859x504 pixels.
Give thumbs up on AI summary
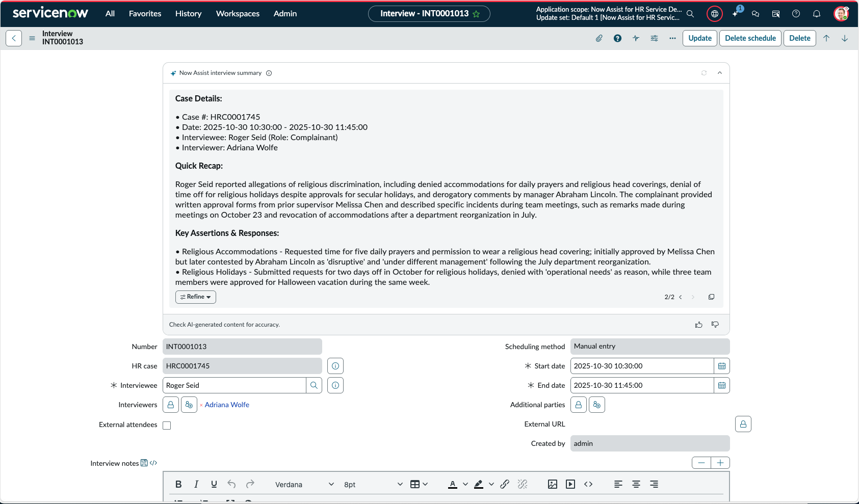click(699, 325)
